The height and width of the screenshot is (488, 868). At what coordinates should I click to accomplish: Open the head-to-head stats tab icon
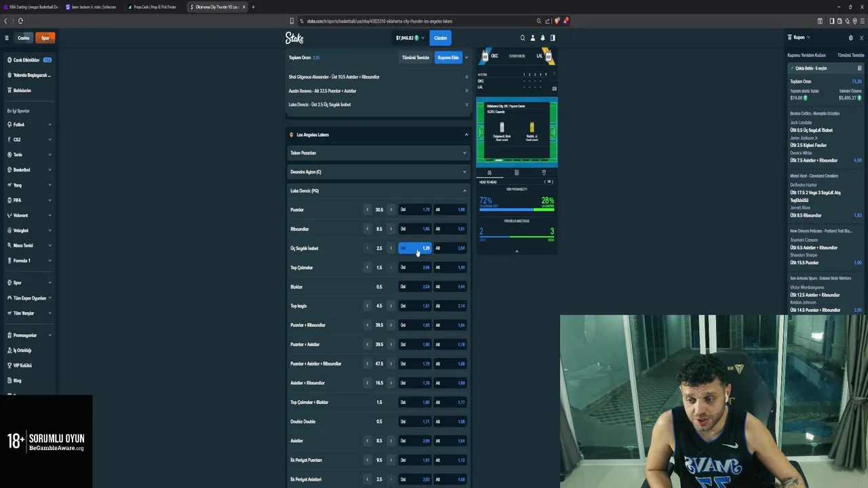[490, 172]
